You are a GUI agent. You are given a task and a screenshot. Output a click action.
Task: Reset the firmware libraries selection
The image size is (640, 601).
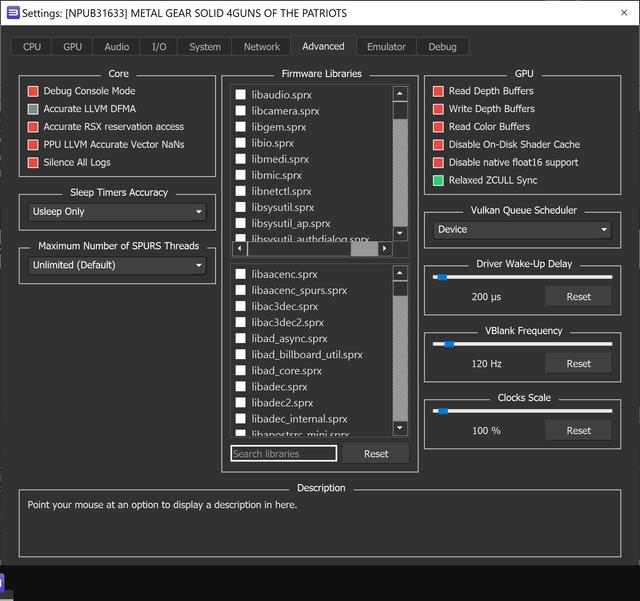(376, 454)
